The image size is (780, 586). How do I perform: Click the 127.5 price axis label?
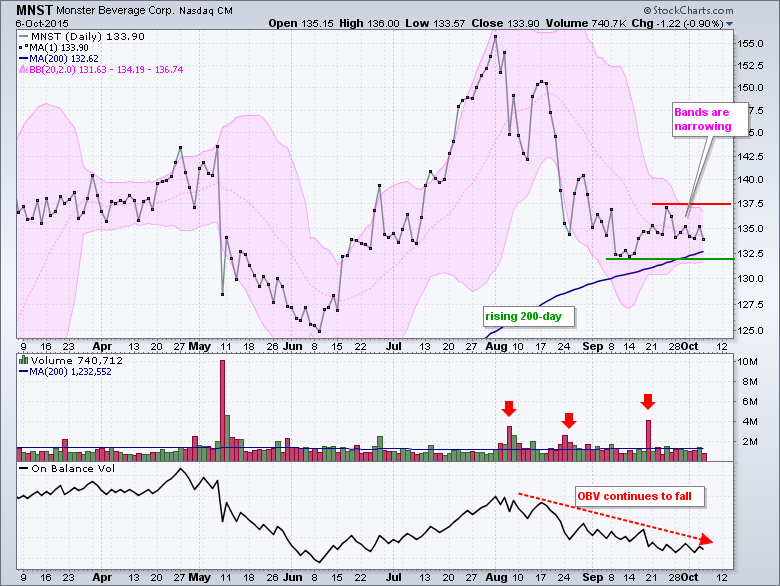750,304
